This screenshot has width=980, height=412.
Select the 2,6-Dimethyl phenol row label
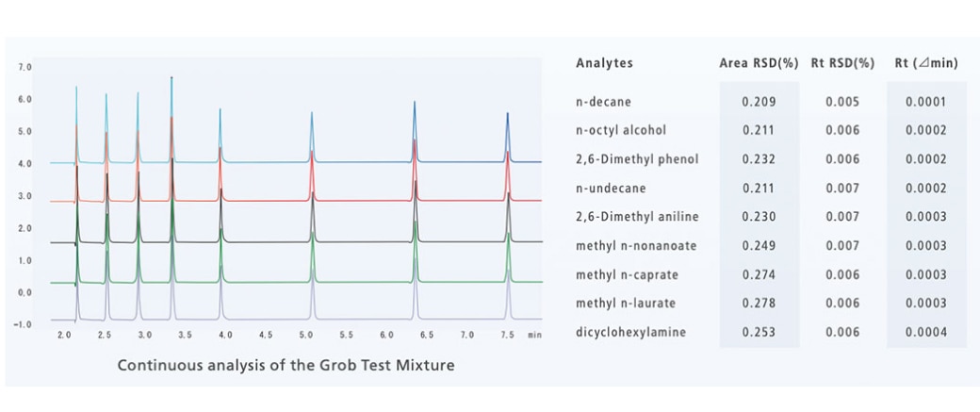637,159
